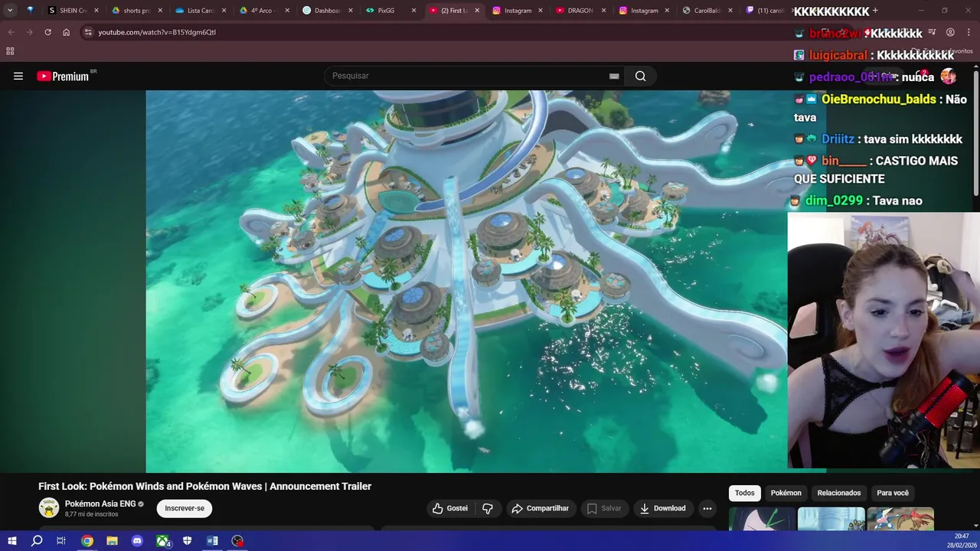Viewport: 980px width, 551px height.
Task: View site information icon in address bar
Action: pyautogui.click(x=88, y=32)
